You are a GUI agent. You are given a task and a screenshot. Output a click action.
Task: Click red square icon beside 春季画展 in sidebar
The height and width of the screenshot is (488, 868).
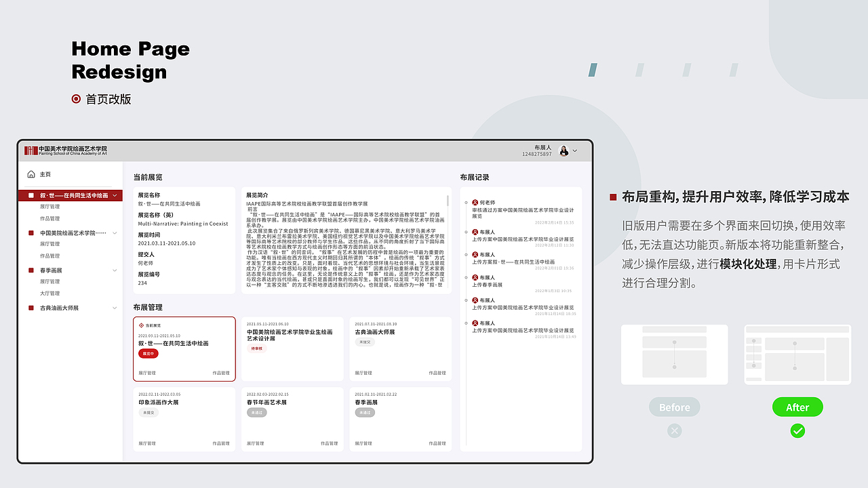31,270
